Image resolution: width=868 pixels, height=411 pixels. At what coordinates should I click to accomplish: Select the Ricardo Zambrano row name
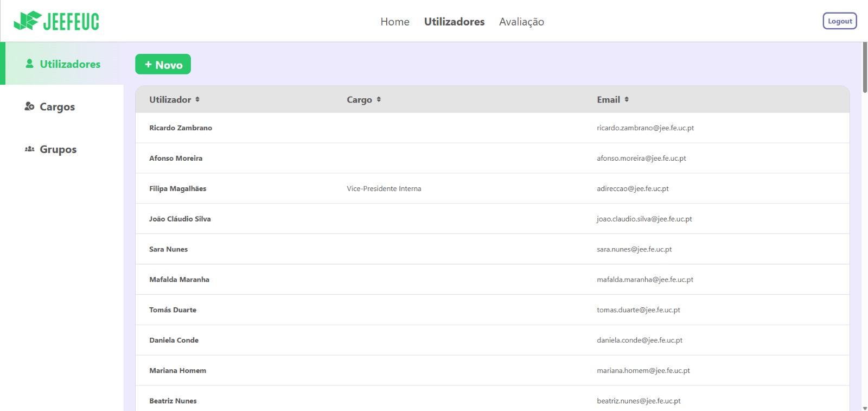tap(181, 128)
